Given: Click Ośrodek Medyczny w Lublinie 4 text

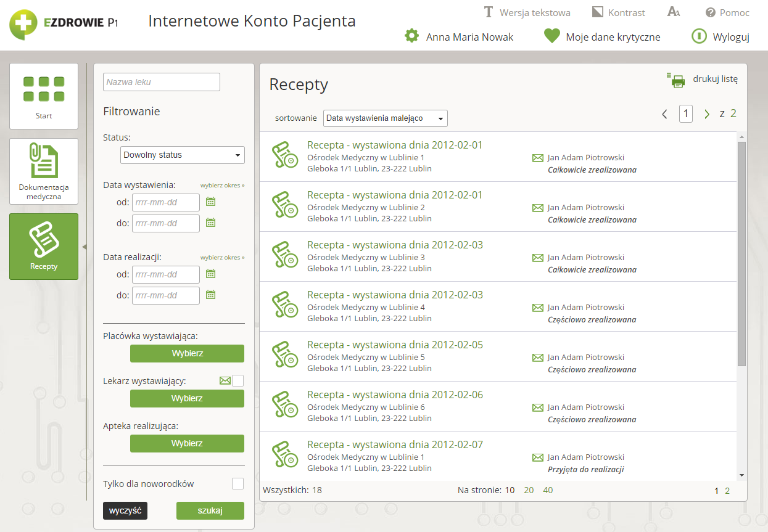Looking at the screenshot, I should coord(366,307).
